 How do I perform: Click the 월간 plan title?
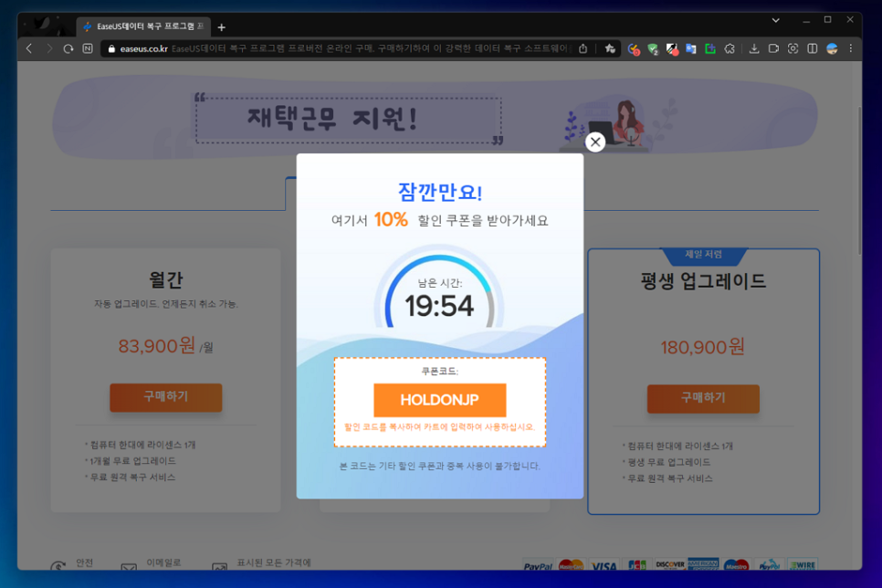(x=165, y=279)
